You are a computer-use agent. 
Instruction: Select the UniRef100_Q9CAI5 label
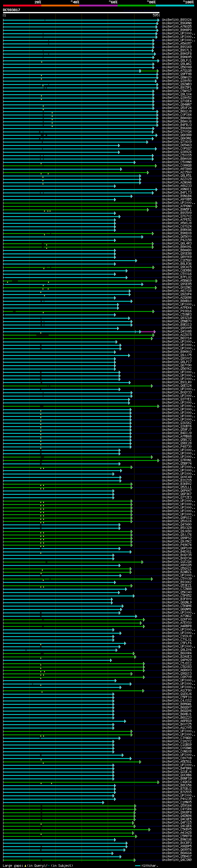177,267
